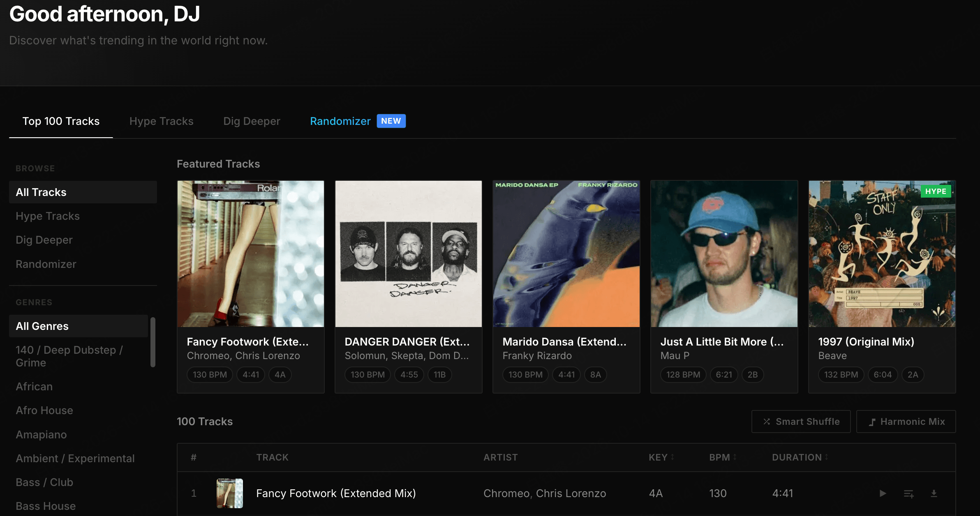The height and width of the screenshot is (516, 980).
Task: Click the Harmonic Mix note icon
Action: tap(871, 422)
